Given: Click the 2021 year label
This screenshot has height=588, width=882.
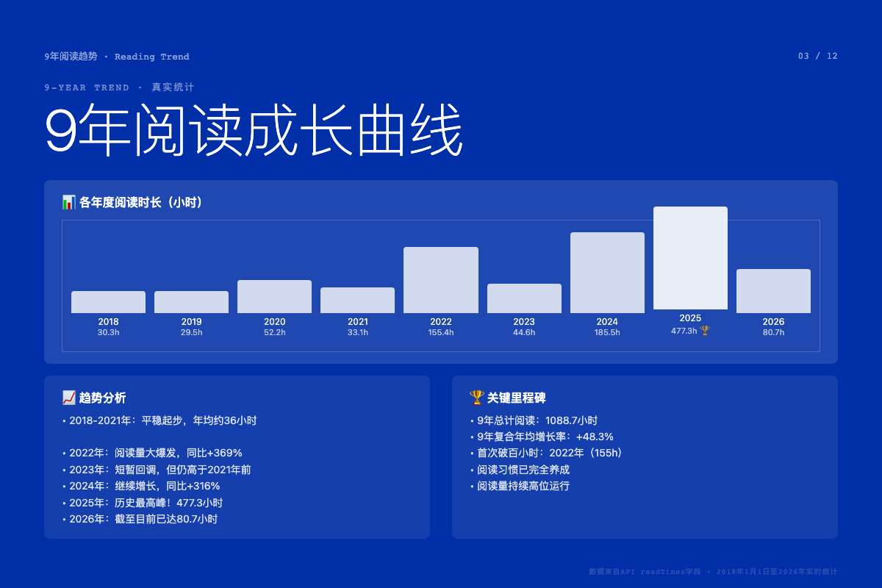Looking at the screenshot, I should 357,322.
